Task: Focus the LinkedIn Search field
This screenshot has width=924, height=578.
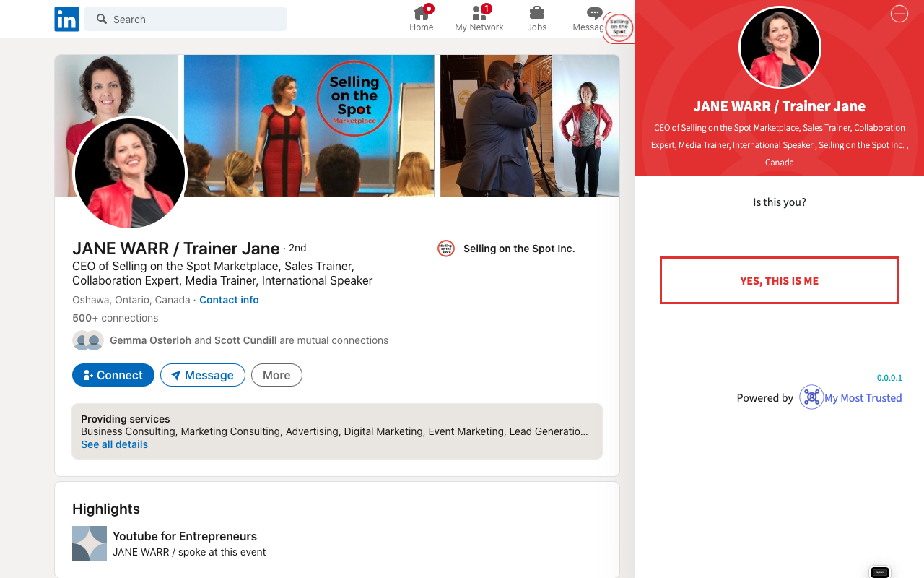Action: [186, 20]
